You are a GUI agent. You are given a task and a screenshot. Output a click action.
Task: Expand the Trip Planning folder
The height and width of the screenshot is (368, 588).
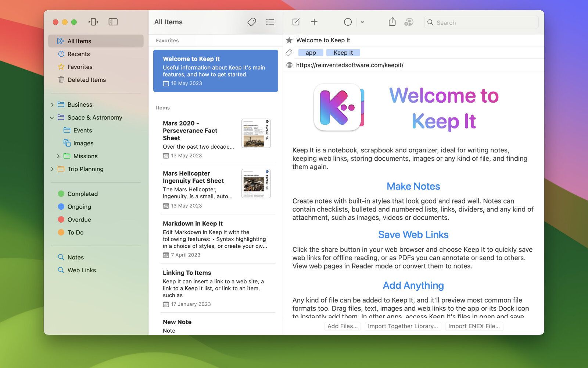click(52, 169)
